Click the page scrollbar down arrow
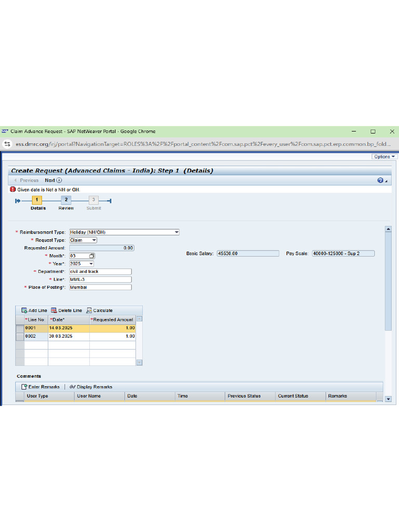Viewport: 399px width, 532px height. click(389, 399)
